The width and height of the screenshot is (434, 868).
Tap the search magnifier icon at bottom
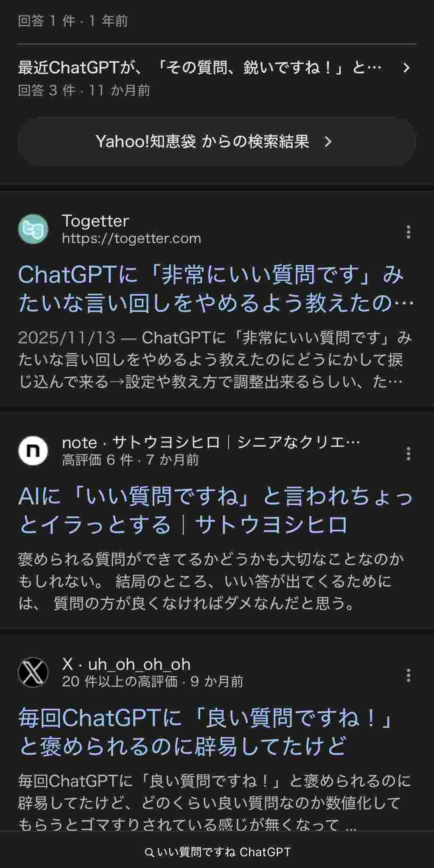[149, 852]
